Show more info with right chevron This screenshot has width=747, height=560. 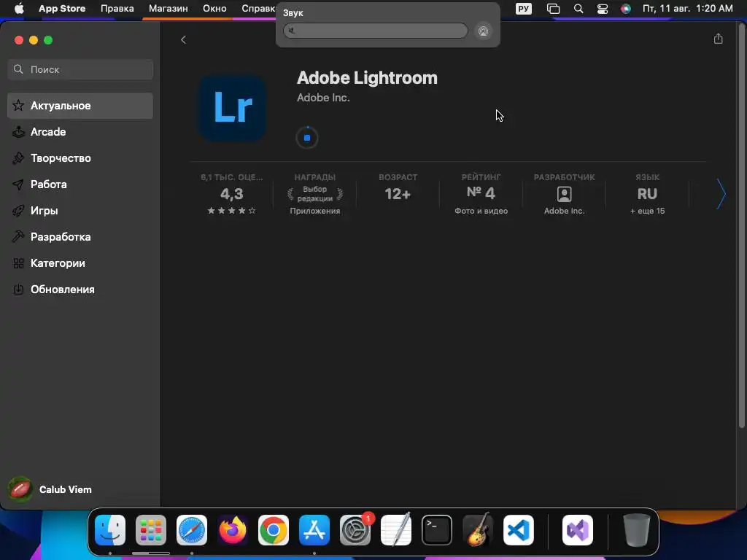[x=721, y=194]
